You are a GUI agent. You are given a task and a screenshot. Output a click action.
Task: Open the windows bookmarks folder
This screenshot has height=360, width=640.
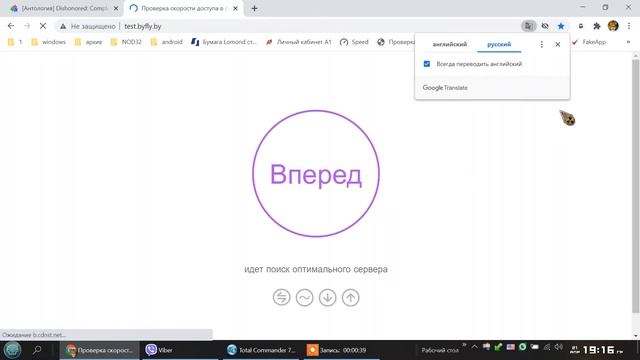tap(48, 42)
